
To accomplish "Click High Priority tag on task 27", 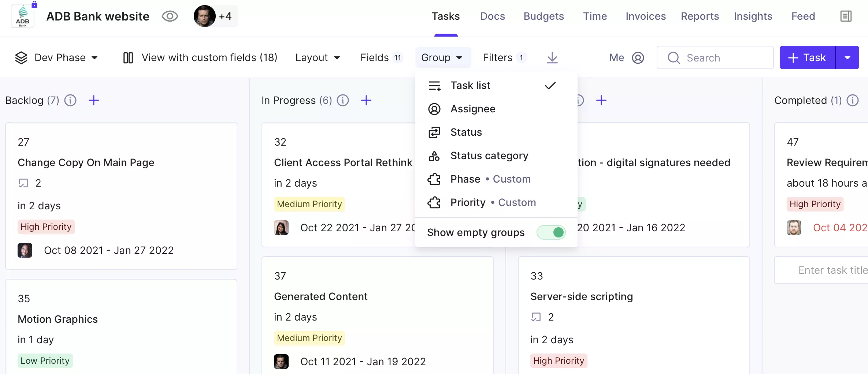I will point(46,227).
